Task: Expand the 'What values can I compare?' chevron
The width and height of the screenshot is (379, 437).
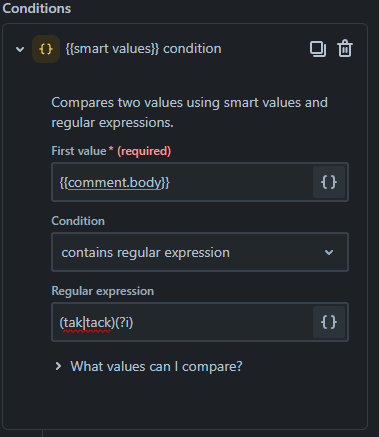Action: tap(58, 366)
